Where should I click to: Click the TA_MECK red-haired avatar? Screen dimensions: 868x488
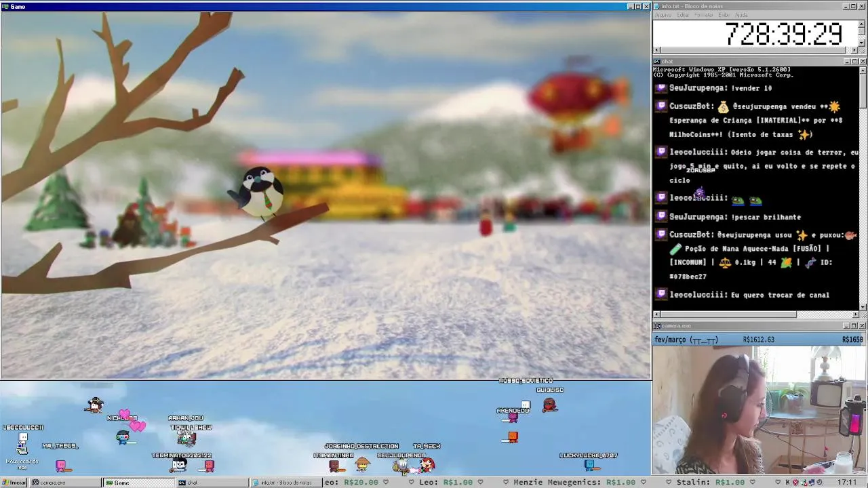pyautogui.click(x=427, y=464)
